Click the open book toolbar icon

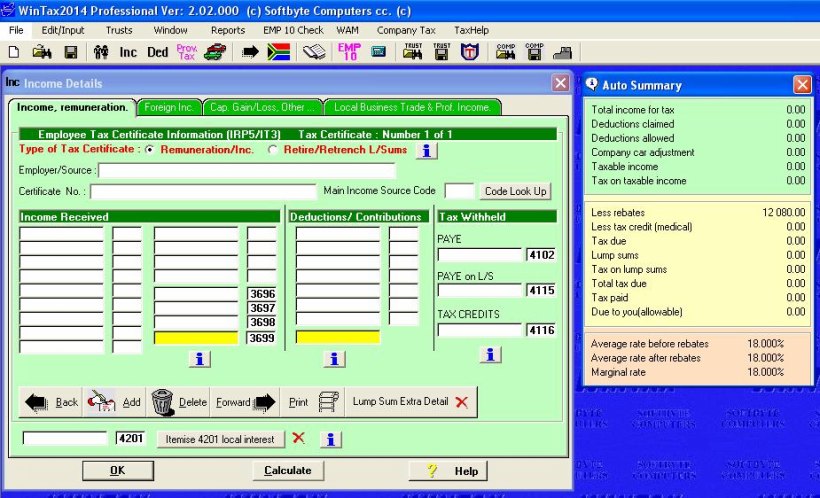(314, 52)
